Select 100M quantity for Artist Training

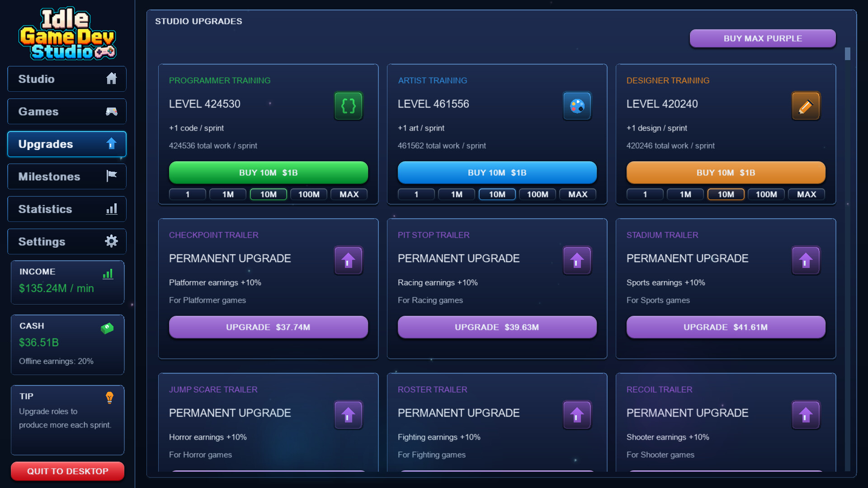pos(538,194)
